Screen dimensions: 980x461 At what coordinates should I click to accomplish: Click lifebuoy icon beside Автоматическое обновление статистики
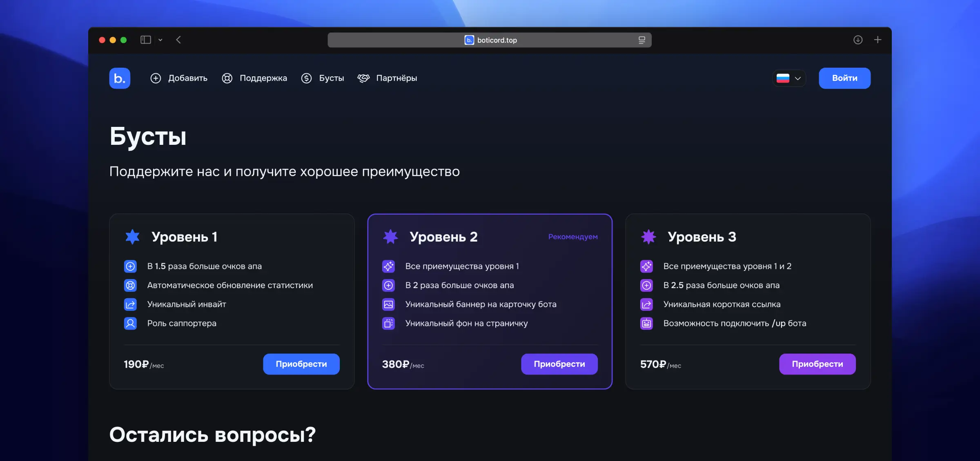(x=130, y=285)
